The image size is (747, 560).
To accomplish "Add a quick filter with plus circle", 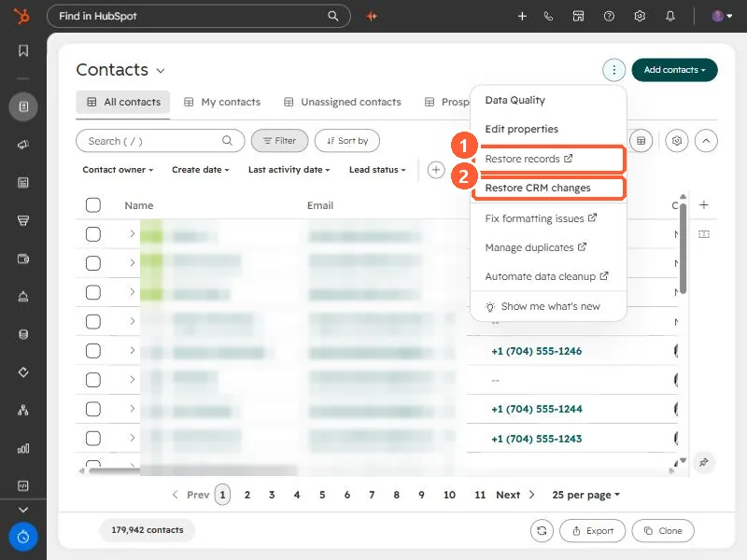I will pyautogui.click(x=436, y=170).
